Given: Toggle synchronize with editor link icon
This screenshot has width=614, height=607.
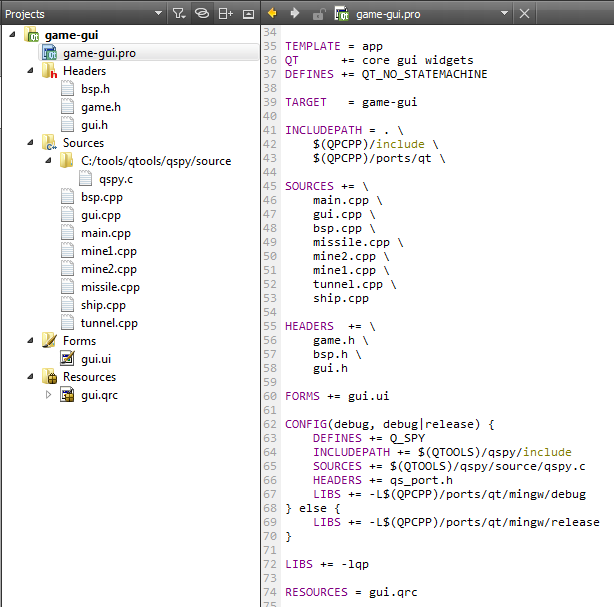Looking at the screenshot, I should point(202,14).
